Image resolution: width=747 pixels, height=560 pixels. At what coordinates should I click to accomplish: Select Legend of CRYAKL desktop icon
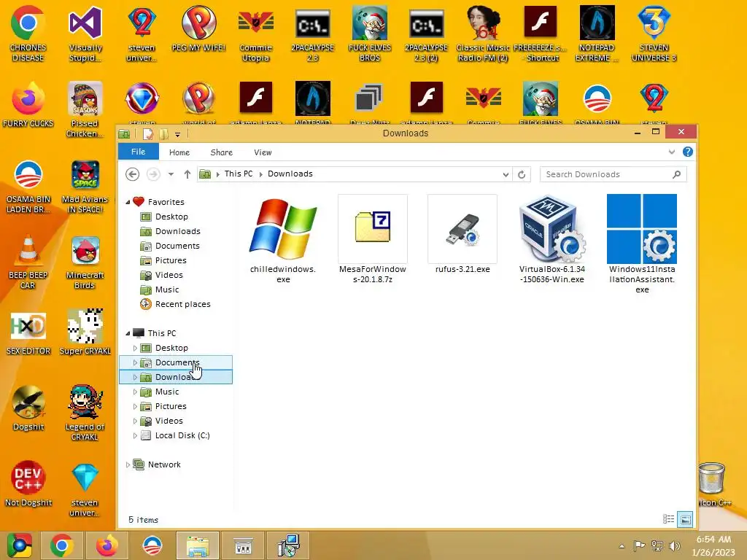point(85,413)
